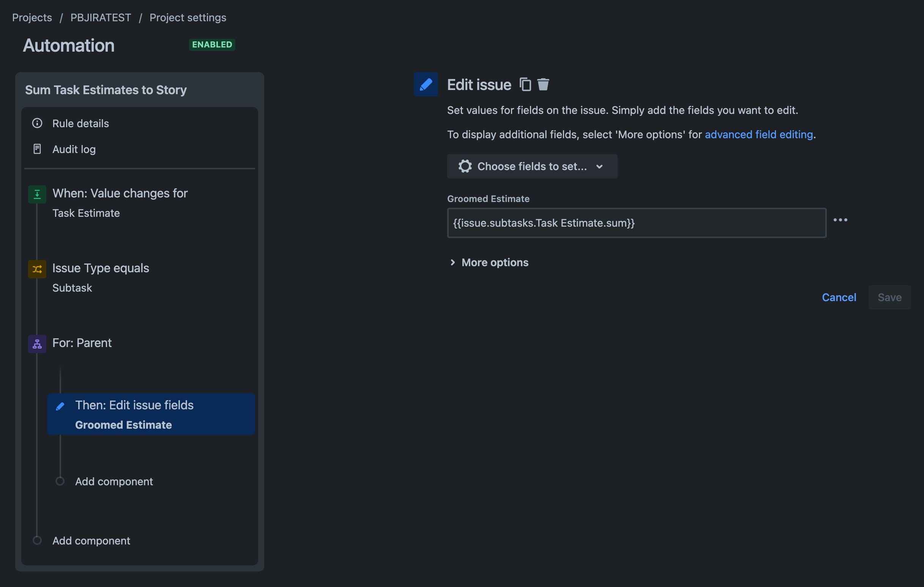Expand More options section
This screenshot has height=587, width=924.
(489, 262)
